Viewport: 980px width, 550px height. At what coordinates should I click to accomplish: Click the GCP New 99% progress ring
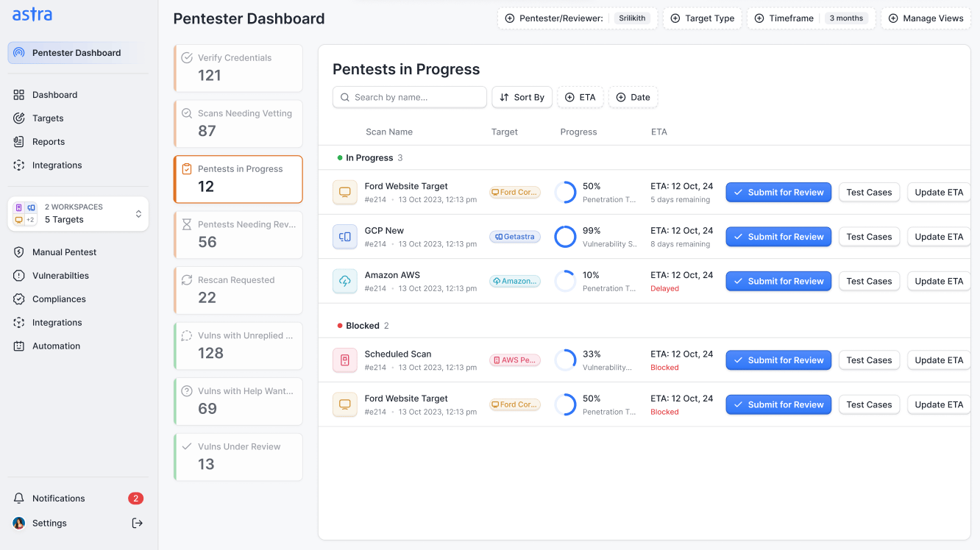(565, 237)
